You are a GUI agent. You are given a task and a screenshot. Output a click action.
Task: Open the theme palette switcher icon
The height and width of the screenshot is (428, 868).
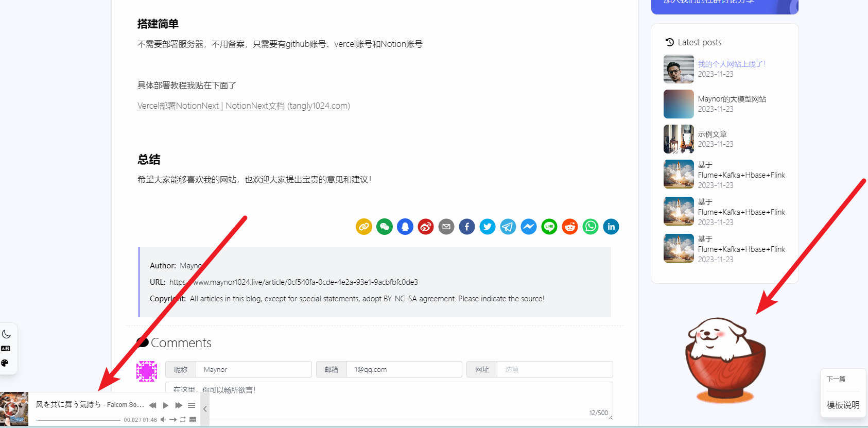pyautogui.click(x=6, y=363)
